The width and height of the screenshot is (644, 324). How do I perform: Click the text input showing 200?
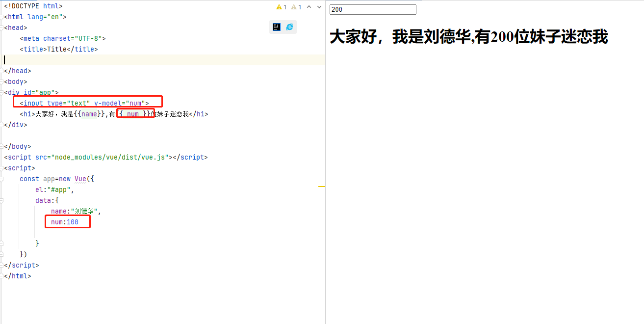373,9
